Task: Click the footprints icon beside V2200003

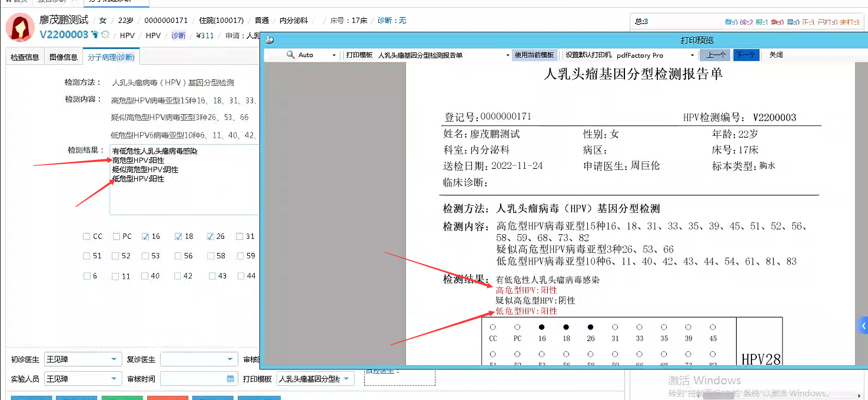Action: [95, 35]
